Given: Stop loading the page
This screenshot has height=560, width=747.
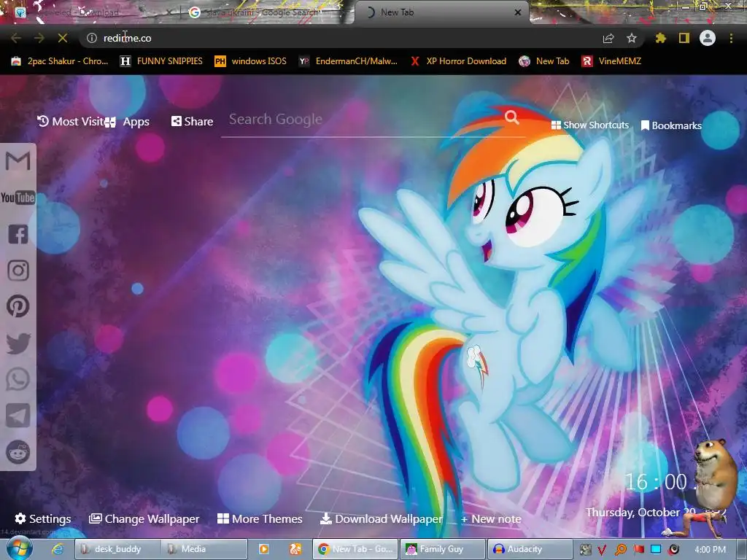Looking at the screenshot, I should tap(63, 38).
